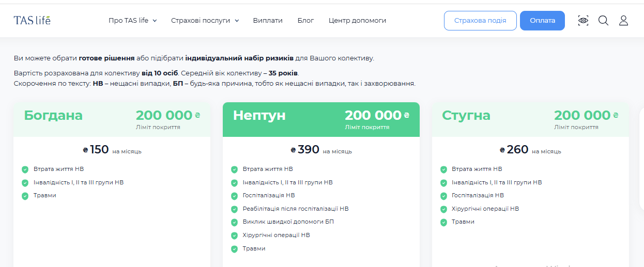
Task: Expand the Про TAS life menu
Action: coord(133,21)
